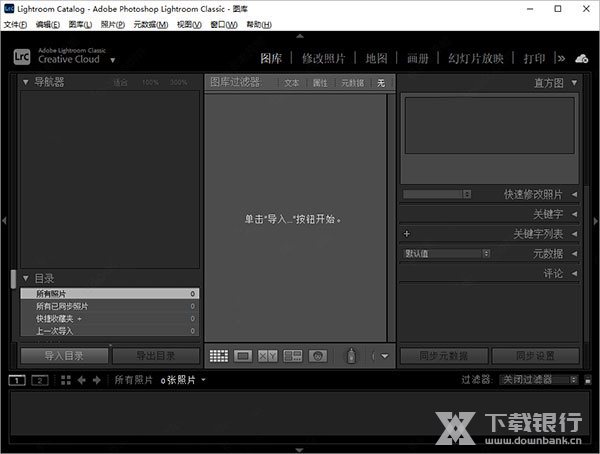Open the 窗口(W) menu
Screen dimensions: 600x454
(x=224, y=24)
